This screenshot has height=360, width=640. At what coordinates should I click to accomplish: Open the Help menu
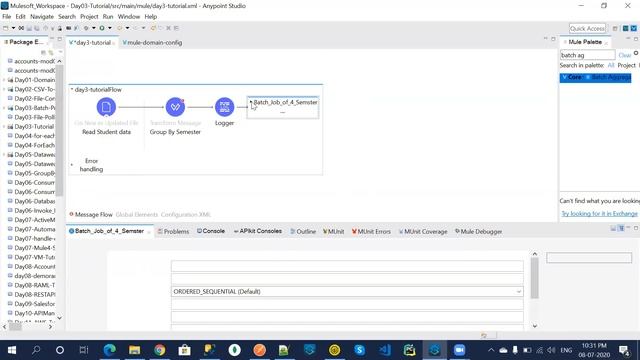tap(151, 17)
